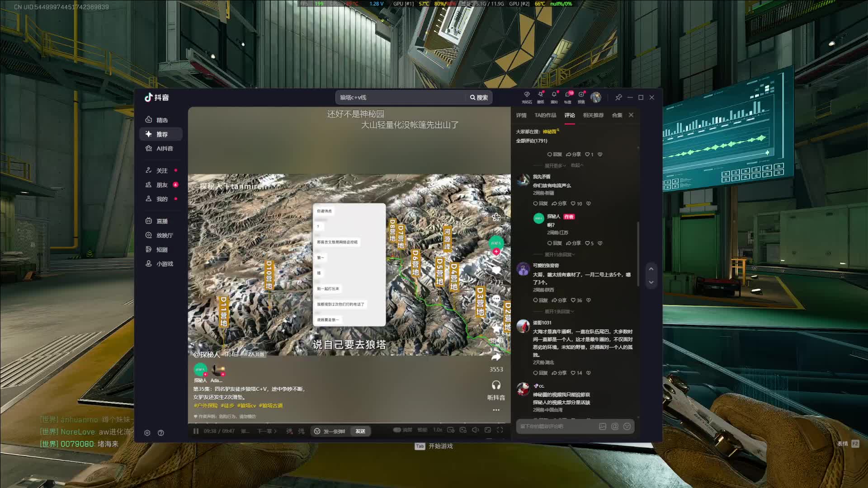Enter fullscreen video mode
The width and height of the screenshot is (868, 488).
[x=500, y=430]
